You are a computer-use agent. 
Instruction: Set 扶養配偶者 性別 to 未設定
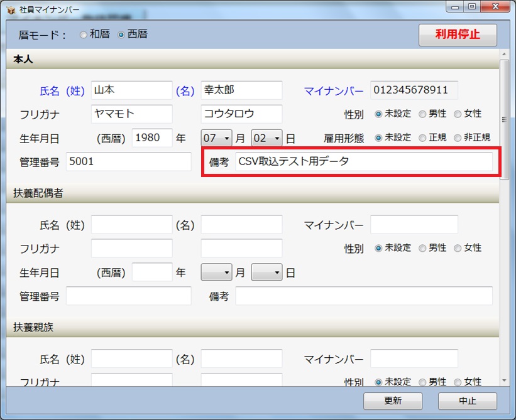click(378, 248)
